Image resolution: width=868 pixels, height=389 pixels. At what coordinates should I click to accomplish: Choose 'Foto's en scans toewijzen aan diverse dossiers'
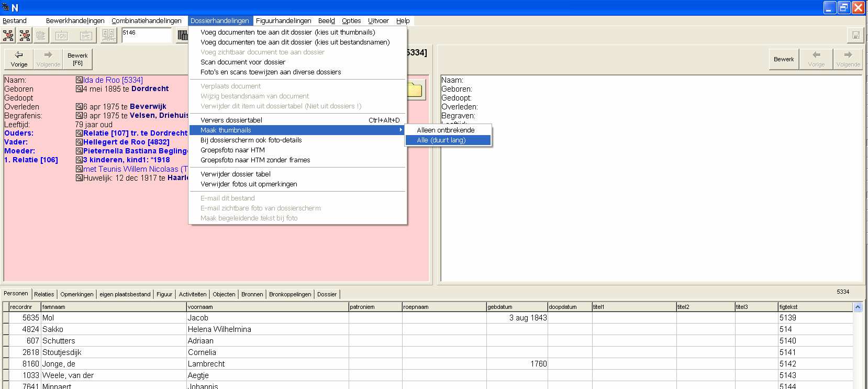point(297,72)
